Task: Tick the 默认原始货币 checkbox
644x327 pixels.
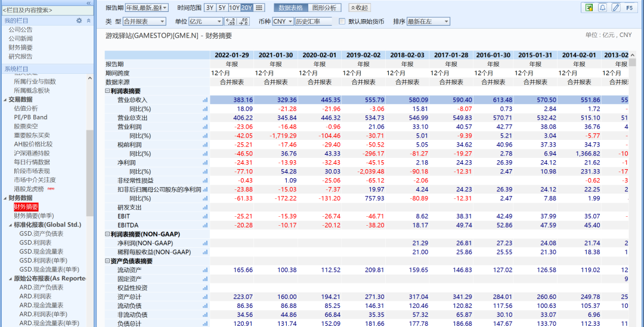Action: pyautogui.click(x=342, y=21)
